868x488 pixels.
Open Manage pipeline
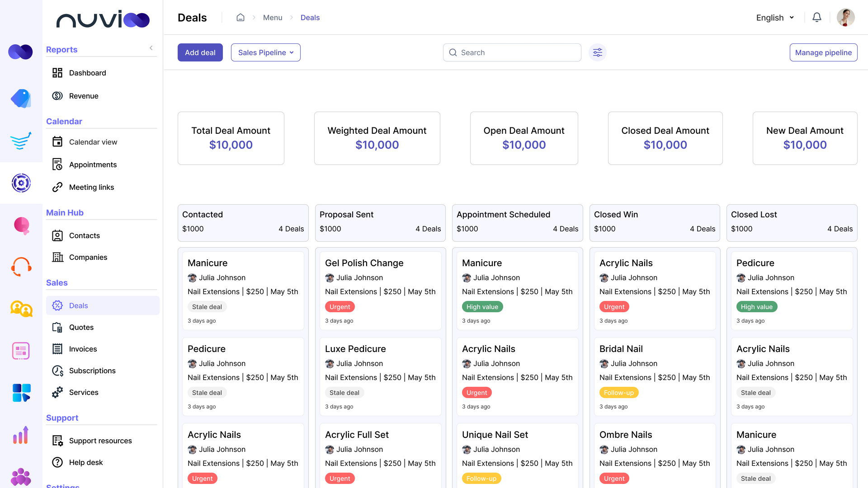click(823, 52)
